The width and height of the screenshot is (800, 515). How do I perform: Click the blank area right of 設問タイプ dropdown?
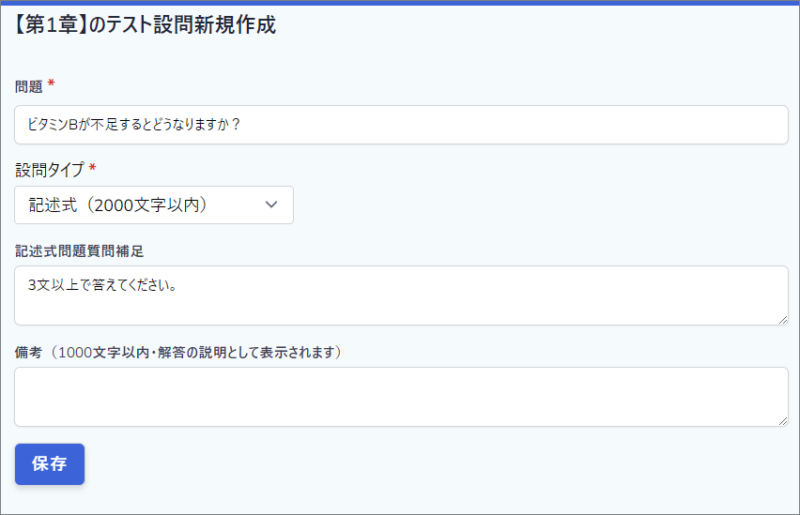pos(541,205)
